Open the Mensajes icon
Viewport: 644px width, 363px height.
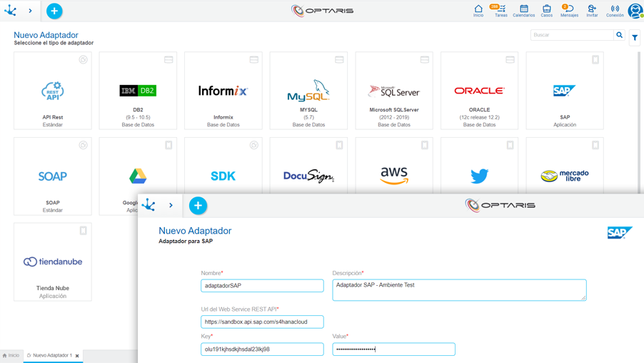coord(569,11)
